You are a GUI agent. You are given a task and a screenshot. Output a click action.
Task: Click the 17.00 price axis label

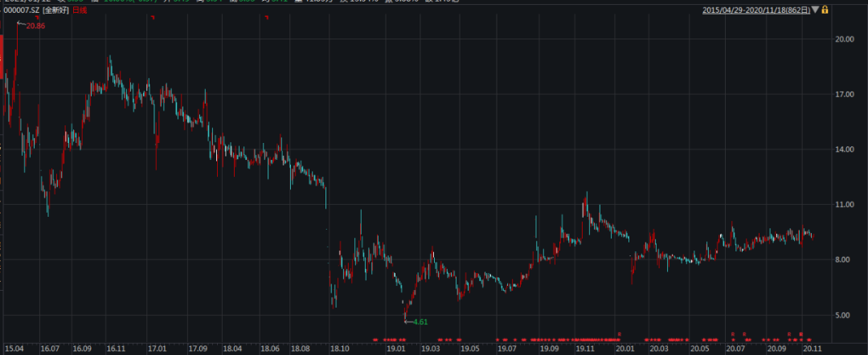(x=844, y=95)
